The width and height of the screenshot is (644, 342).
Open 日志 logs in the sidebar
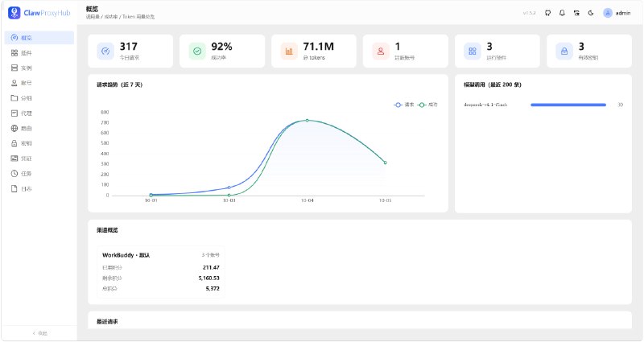[39, 189]
